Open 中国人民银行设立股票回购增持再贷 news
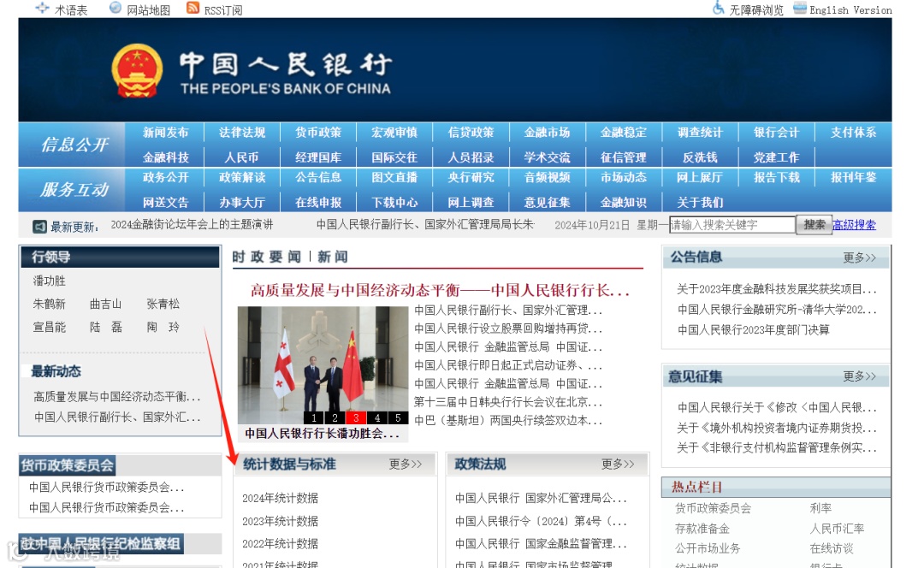Viewport: 924px width, 568px height. pos(508,328)
